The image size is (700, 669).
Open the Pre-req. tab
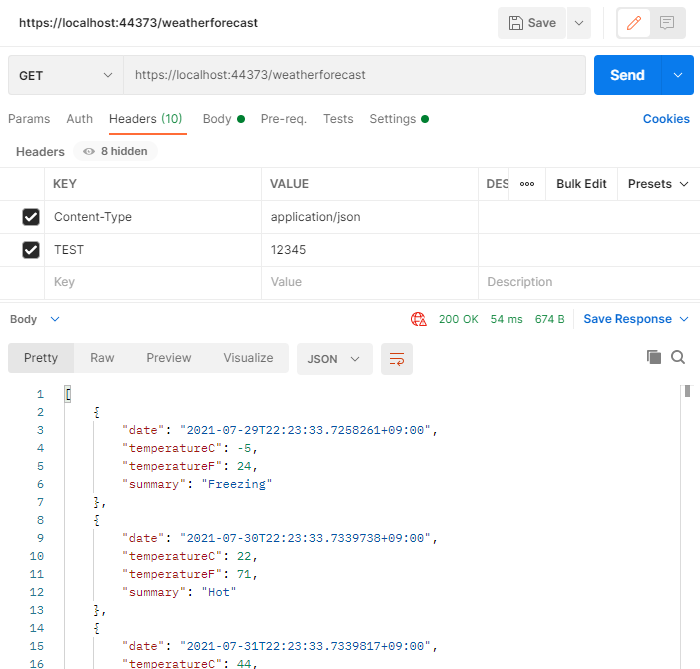(283, 119)
